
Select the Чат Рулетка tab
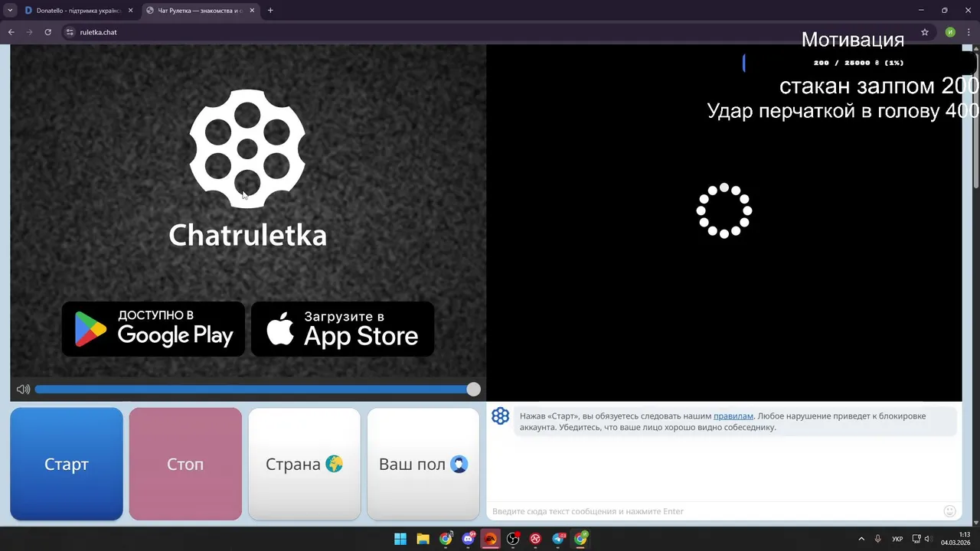[x=200, y=11]
